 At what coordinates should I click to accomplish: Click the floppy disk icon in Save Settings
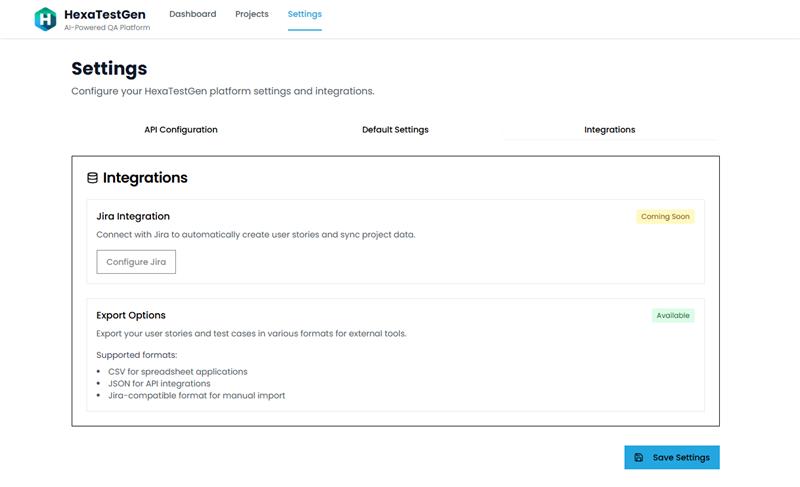pyautogui.click(x=639, y=457)
